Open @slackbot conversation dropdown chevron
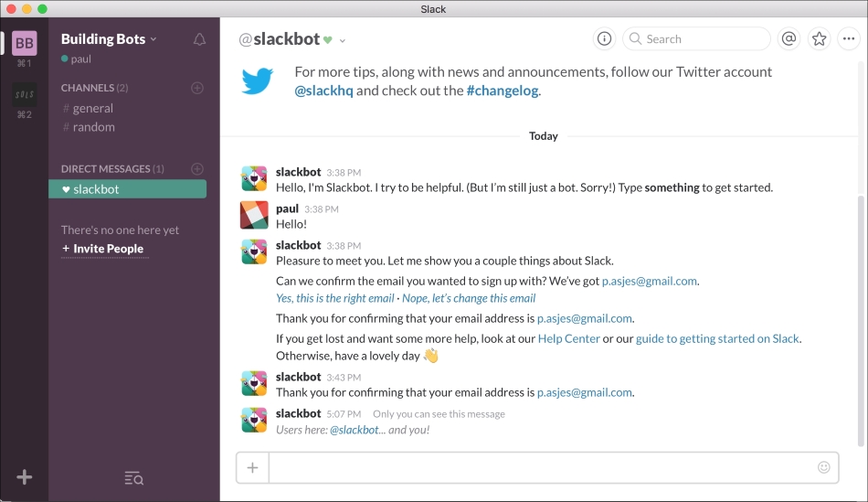The width and height of the screenshot is (868, 502). coord(342,40)
